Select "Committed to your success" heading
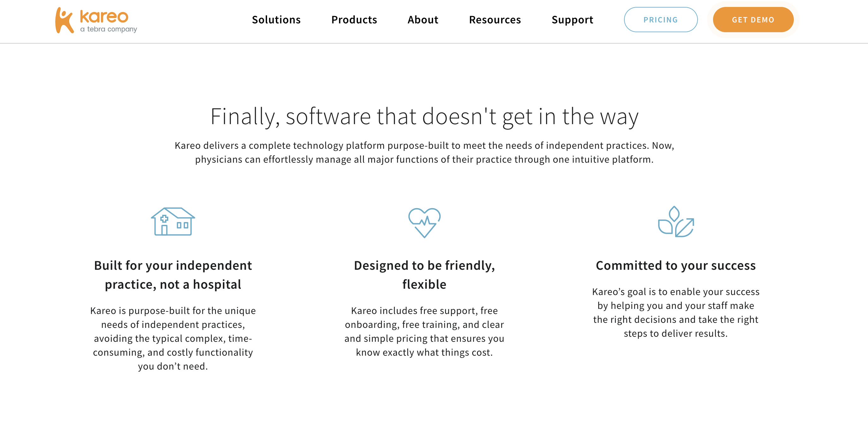 (675, 265)
